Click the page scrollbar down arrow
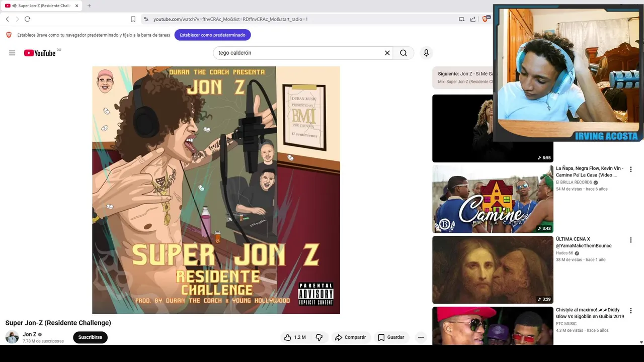Image resolution: width=644 pixels, height=362 pixels. (x=641, y=342)
